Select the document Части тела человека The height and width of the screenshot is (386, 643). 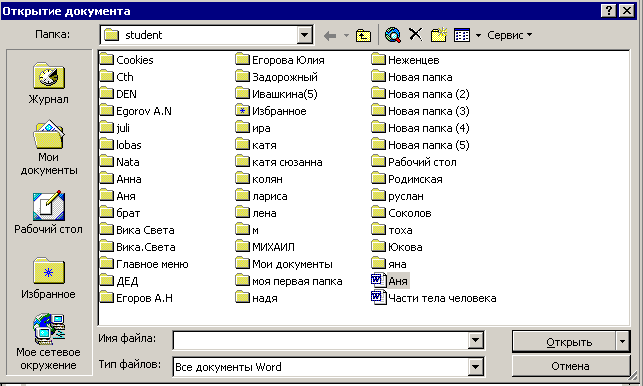point(433,298)
